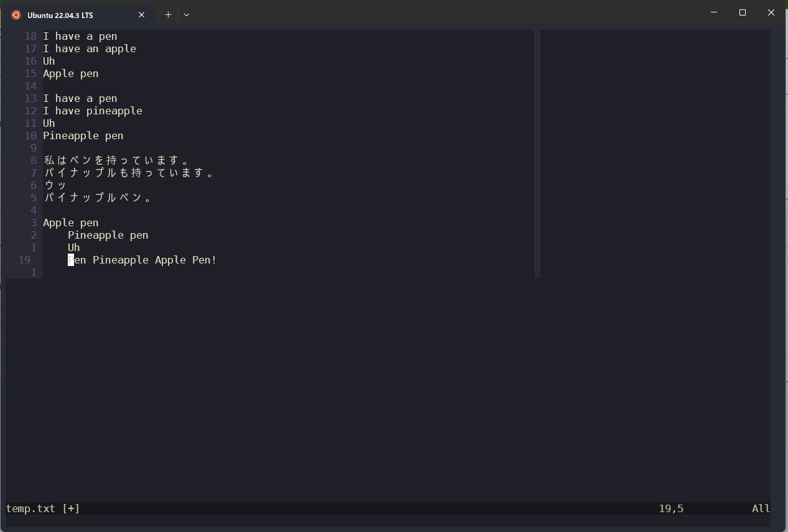Click the cursor position indicator 19,5

click(671, 508)
